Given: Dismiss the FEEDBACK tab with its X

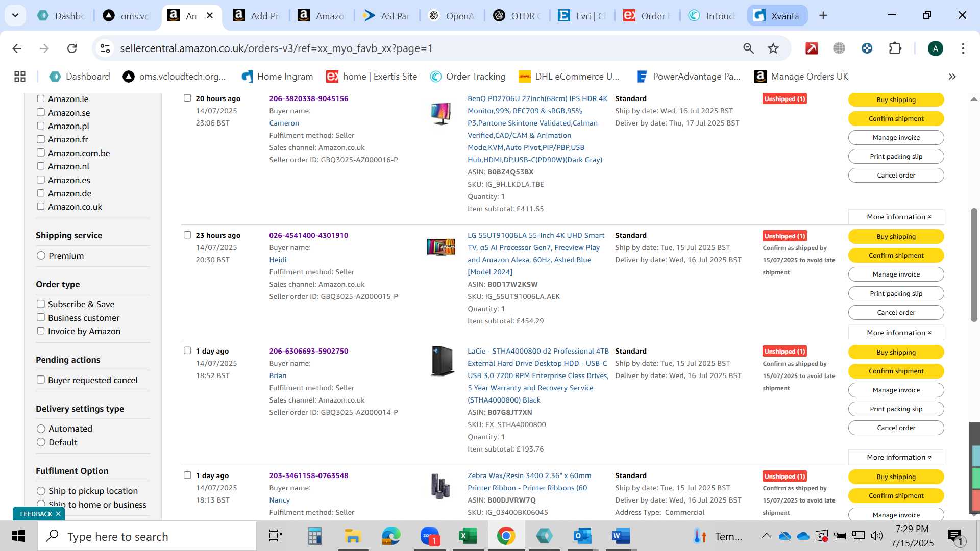Looking at the screenshot, I should coord(58,514).
